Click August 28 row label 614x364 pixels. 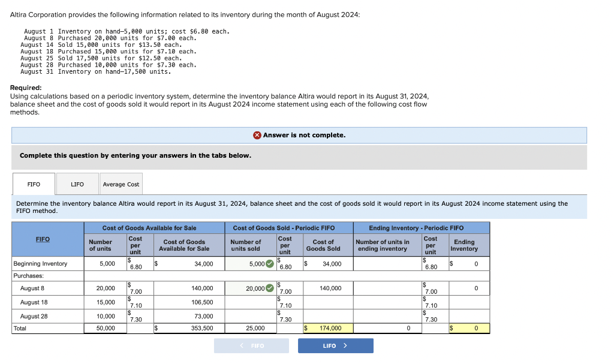[34, 316]
